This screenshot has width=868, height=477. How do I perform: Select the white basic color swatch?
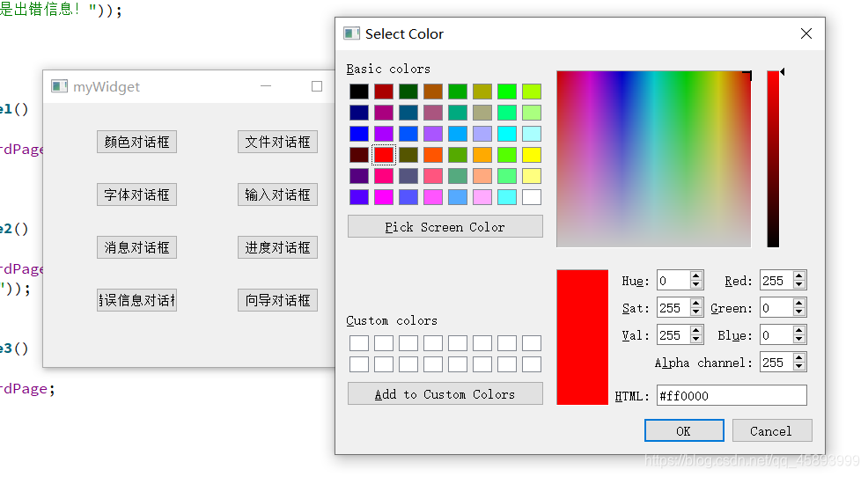pos(532,197)
